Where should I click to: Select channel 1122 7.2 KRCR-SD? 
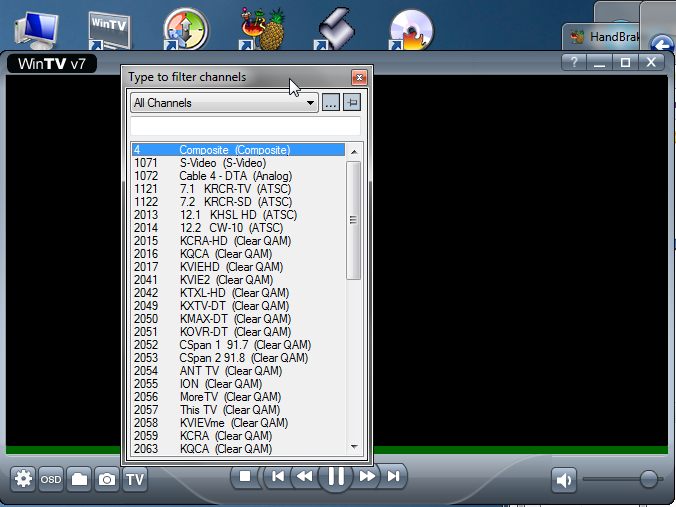coord(238,202)
